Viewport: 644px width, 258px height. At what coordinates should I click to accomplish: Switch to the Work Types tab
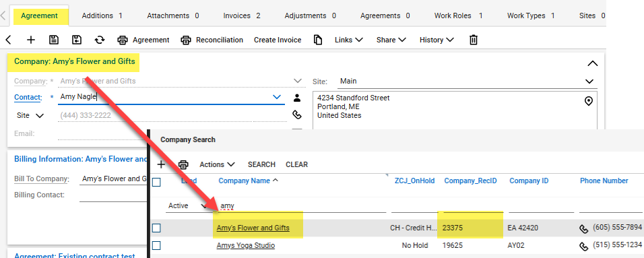coord(531,15)
